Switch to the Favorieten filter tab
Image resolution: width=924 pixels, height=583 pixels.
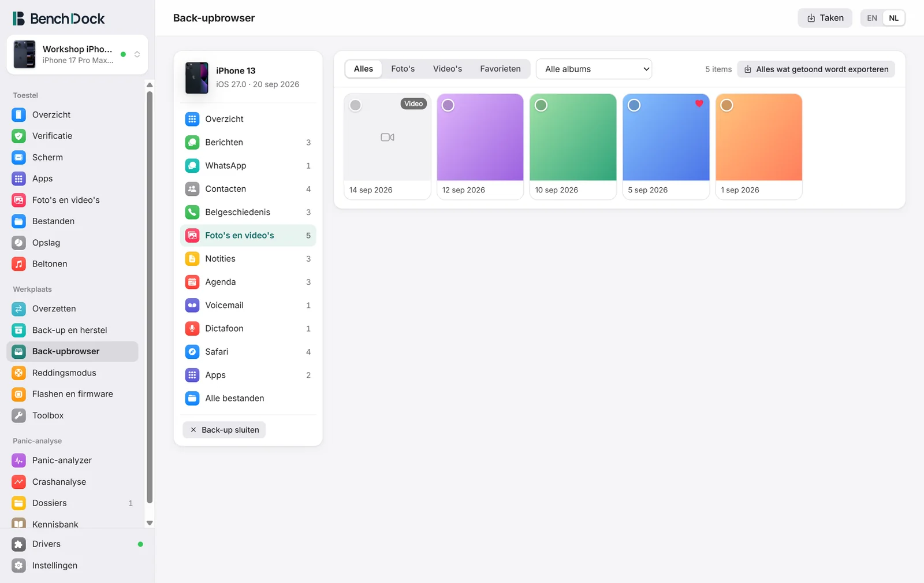coord(500,69)
